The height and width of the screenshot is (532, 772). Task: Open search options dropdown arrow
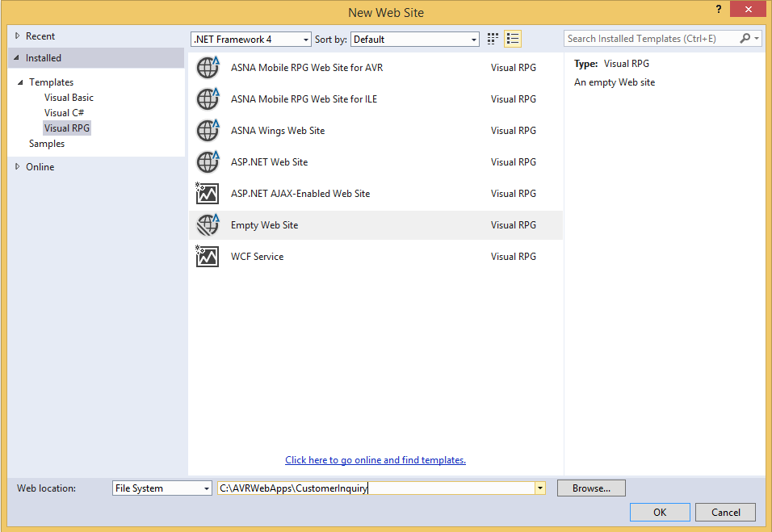pos(757,39)
